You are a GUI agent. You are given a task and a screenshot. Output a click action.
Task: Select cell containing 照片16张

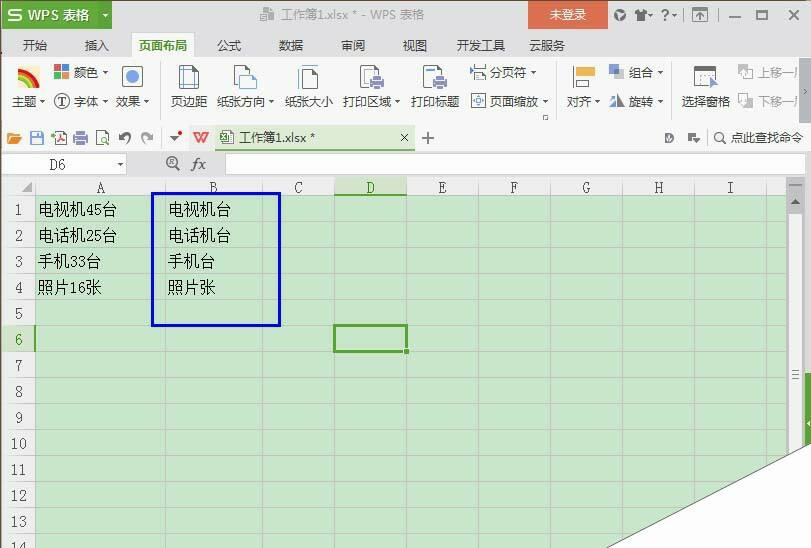coord(100,287)
